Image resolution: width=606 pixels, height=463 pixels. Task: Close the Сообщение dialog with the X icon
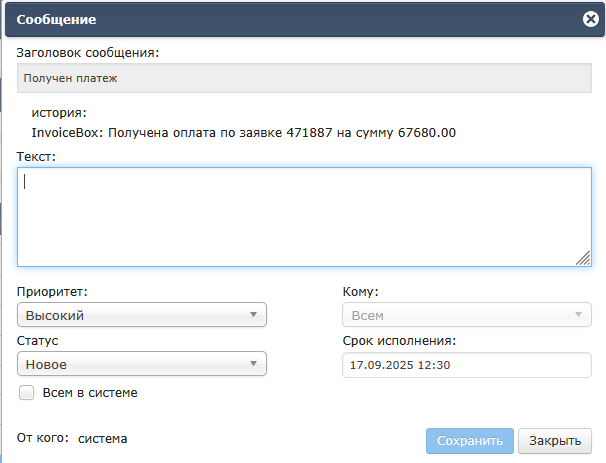(591, 18)
